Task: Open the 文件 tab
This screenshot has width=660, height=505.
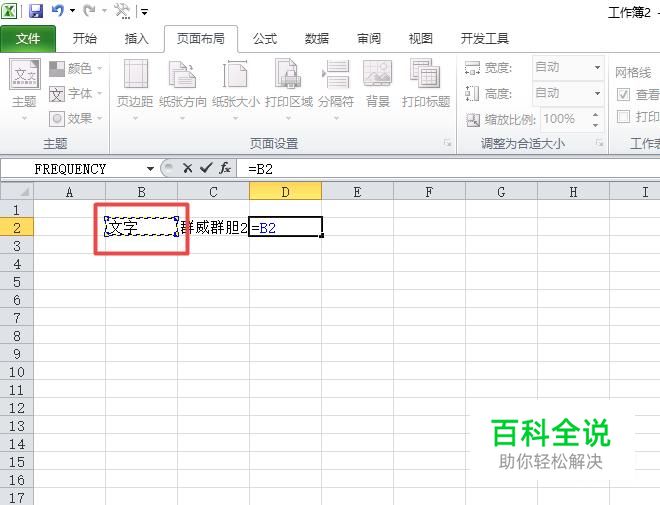Action: pyautogui.click(x=28, y=39)
